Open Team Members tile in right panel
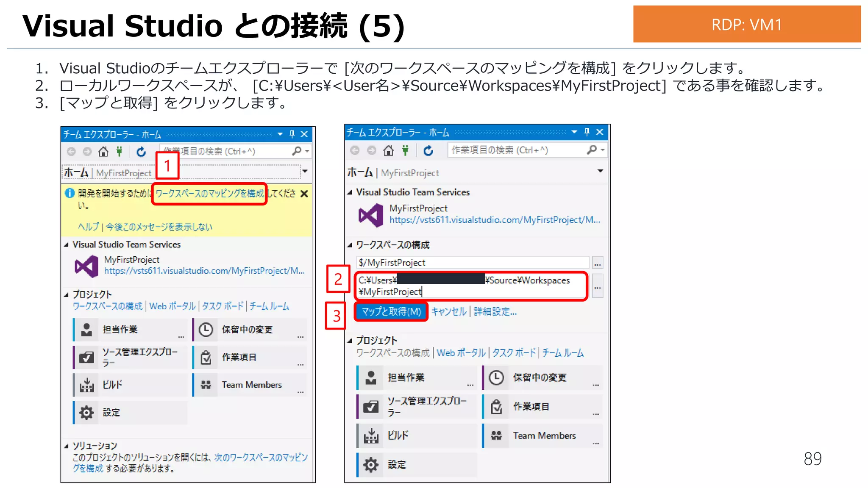The height and width of the screenshot is (488, 868). [542, 435]
